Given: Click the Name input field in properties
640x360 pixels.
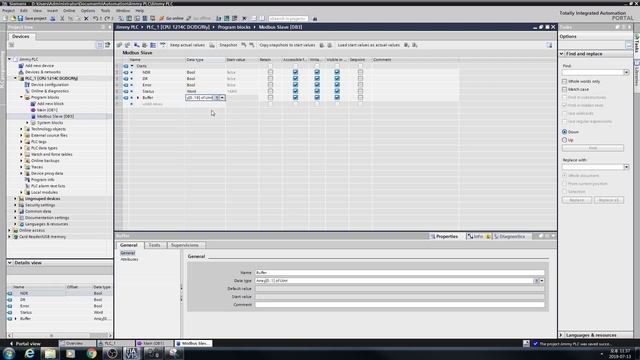Looking at the screenshot, I should [x=400, y=273].
